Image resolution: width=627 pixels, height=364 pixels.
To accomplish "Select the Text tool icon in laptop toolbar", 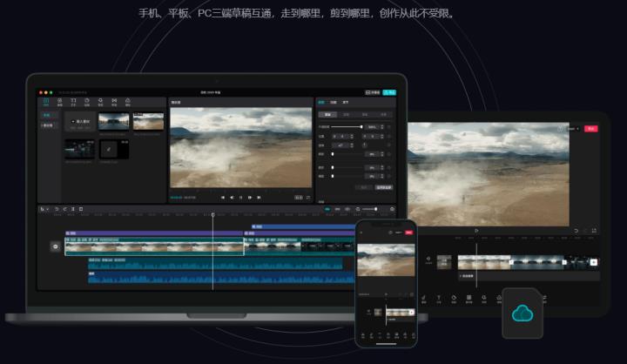I will [73, 101].
